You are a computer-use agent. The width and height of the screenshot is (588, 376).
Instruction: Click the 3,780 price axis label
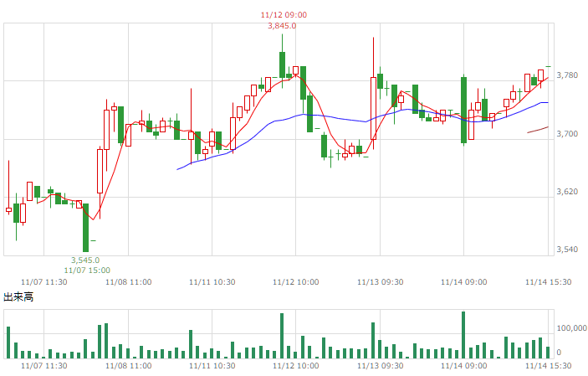pos(567,75)
